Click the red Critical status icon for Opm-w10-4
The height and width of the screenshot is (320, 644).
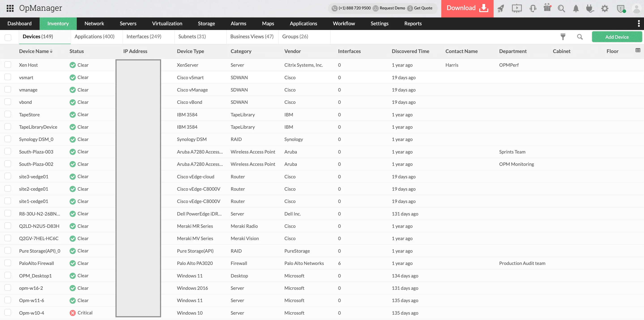pyautogui.click(x=73, y=313)
